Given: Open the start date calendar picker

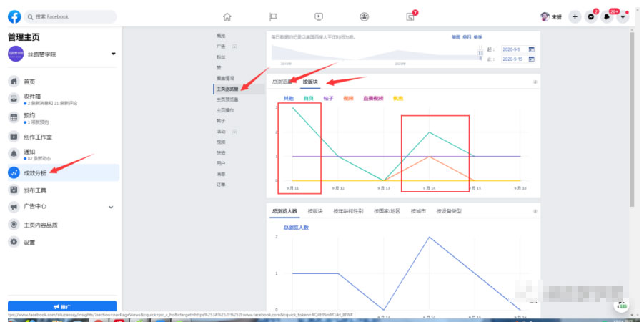Looking at the screenshot, I should pos(531,49).
